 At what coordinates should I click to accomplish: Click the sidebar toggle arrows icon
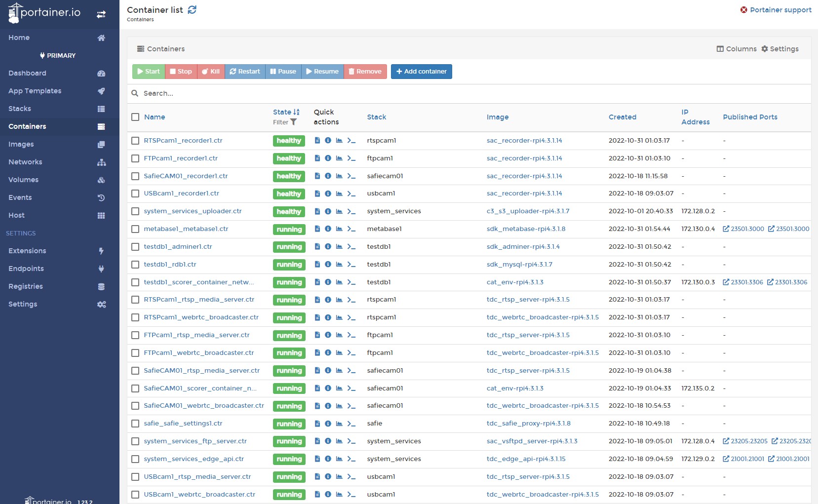(101, 14)
